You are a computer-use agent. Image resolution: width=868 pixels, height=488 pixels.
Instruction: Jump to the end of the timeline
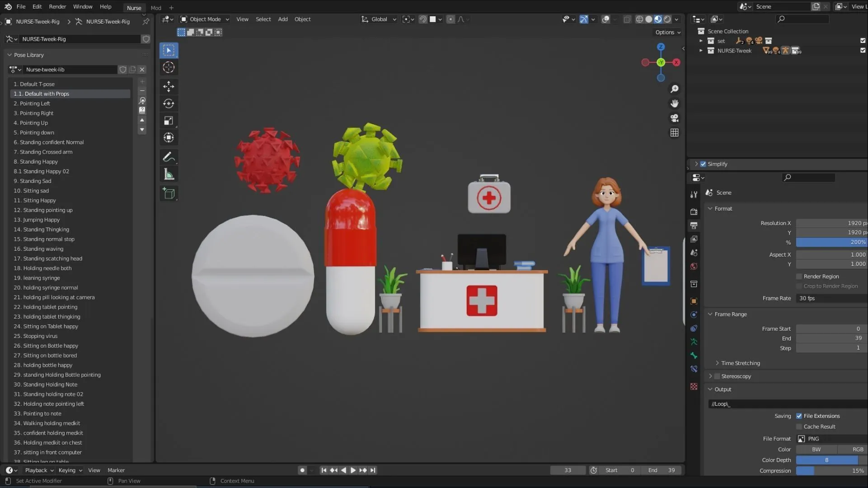pos(372,470)
